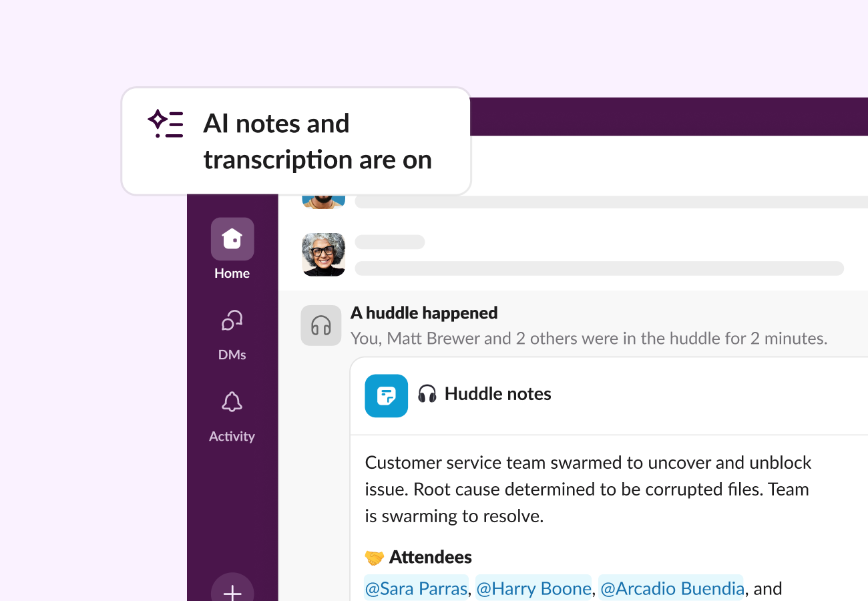868x601 pixels.
Task: Open the Activity panel
Action: 232,401
